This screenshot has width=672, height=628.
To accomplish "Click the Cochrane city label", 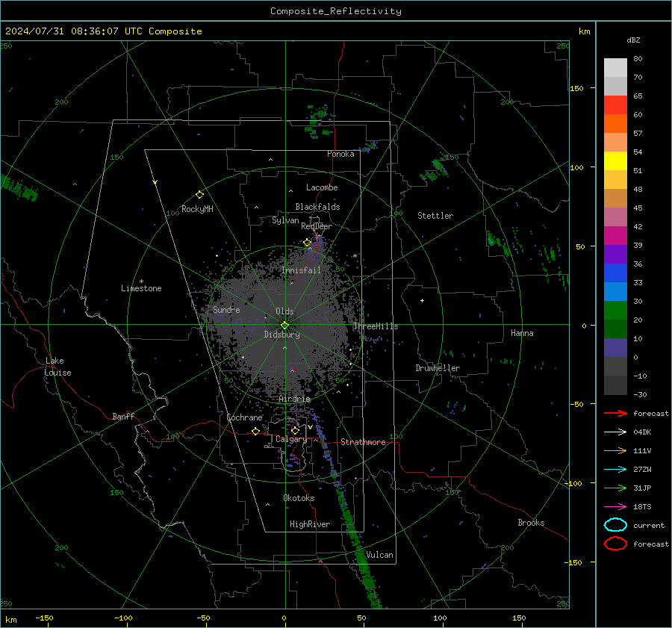I will pyautogui.click(x=244, y=417).
